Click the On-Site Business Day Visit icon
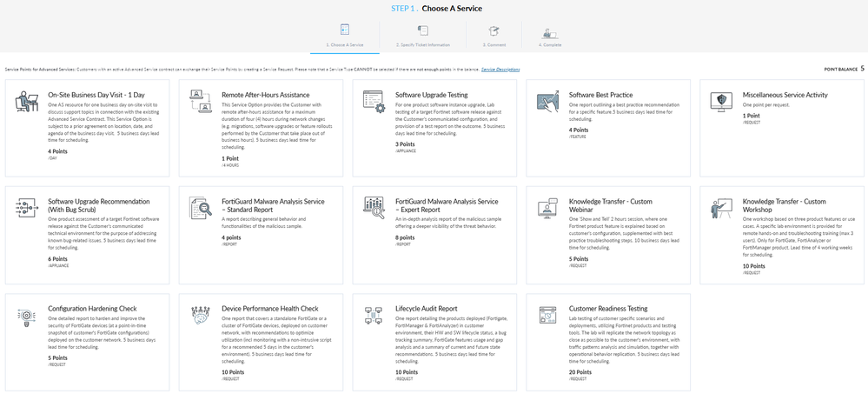The width and height of the screenshot is (868, 394). [26, 102]
